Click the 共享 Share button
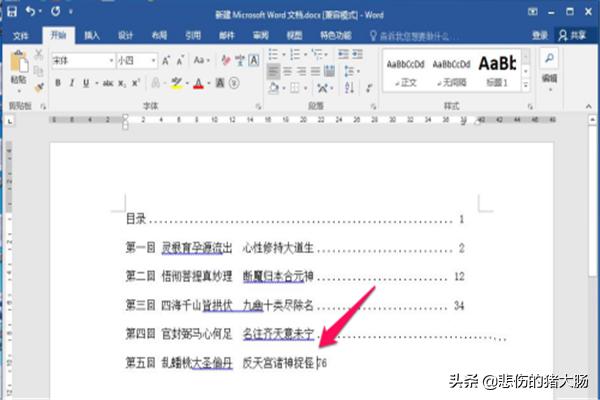Viewport: 600px width, 400px height. pos(572,36)
